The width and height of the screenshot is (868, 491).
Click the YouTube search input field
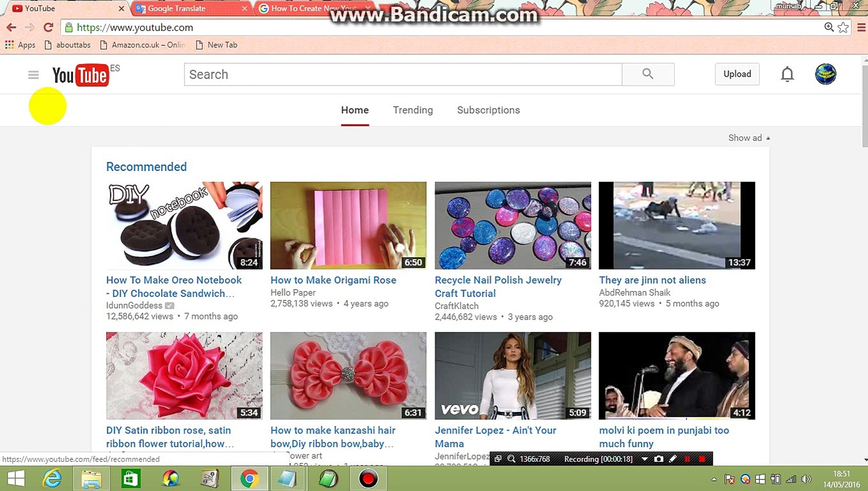click(403, 75)
